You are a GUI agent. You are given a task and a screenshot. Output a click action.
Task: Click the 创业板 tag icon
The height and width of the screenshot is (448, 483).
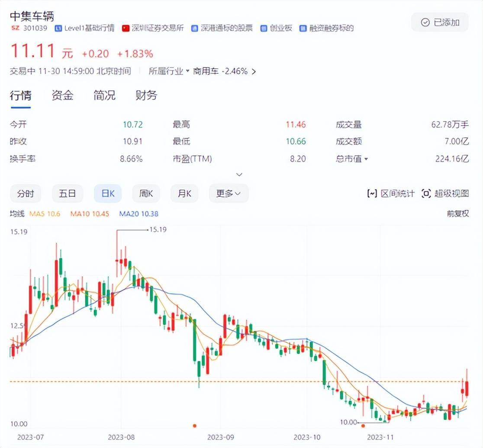pos(264,28)
